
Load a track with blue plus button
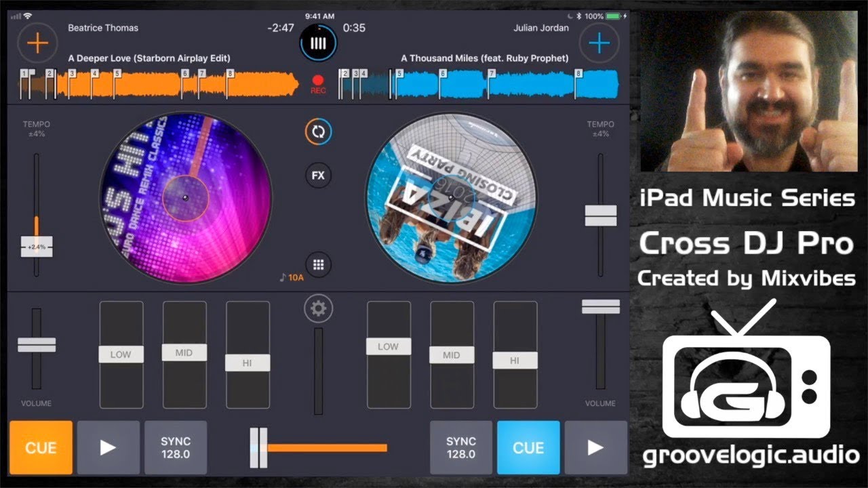pyautogui.click(x=599, y=43)
